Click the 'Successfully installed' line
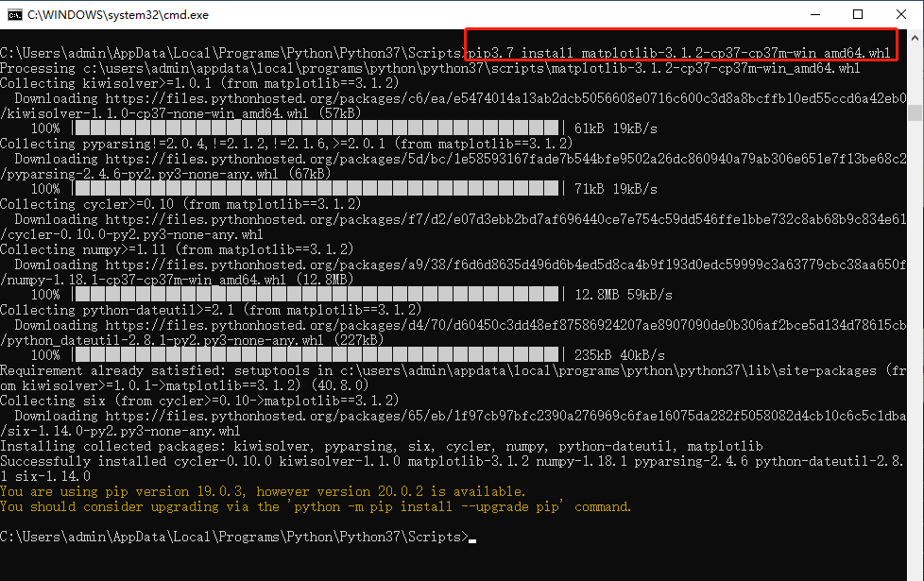This screenshot has width=924, height=581. [452, 469]
